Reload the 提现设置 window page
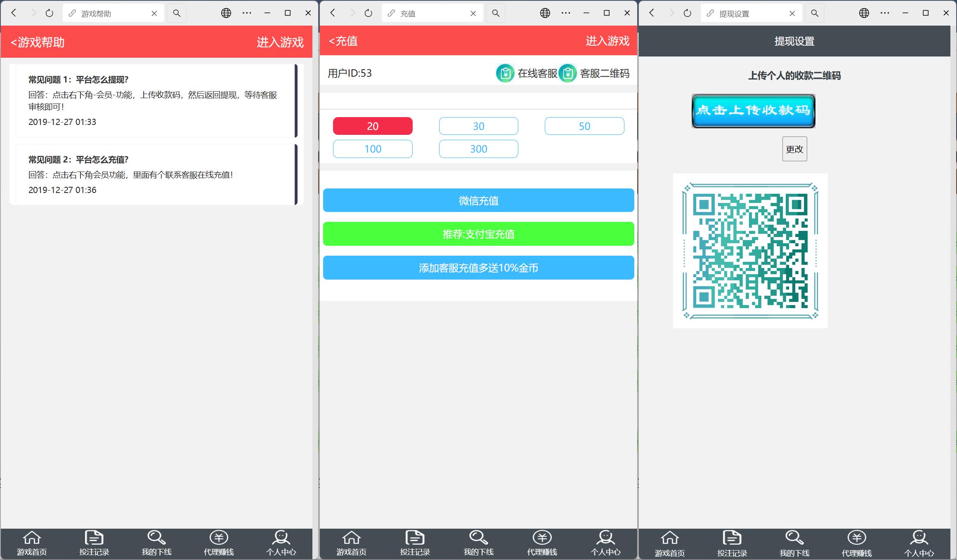This screenshot has height=560, width=957. tap(687, 13)
